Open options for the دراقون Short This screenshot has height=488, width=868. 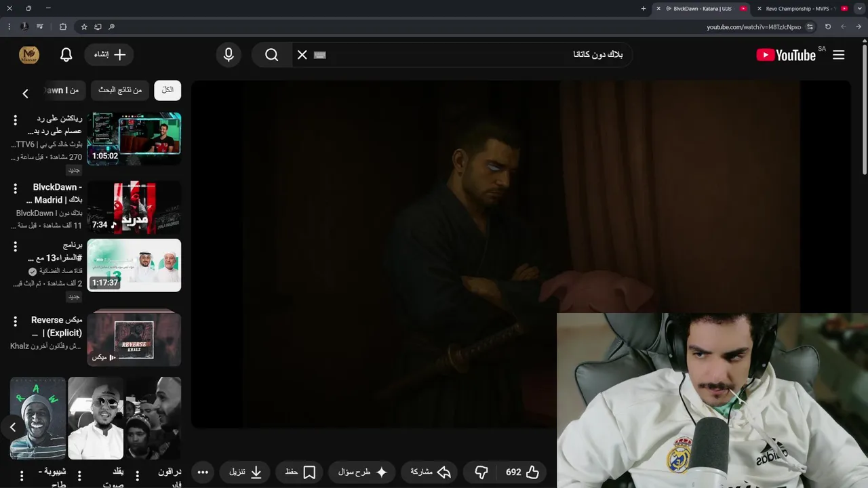(137, 476)
